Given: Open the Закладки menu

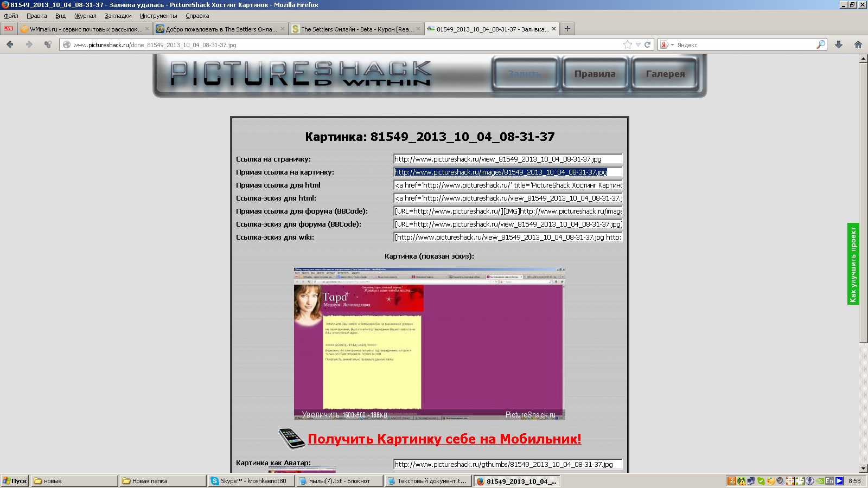Looking at the screenshot, I should click(x=118, y=16).
